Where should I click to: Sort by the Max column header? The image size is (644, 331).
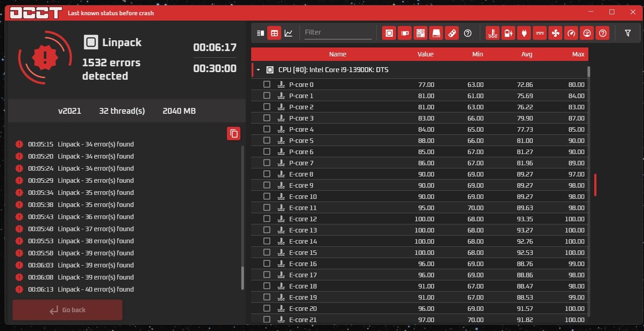click(x=579, y=54)
